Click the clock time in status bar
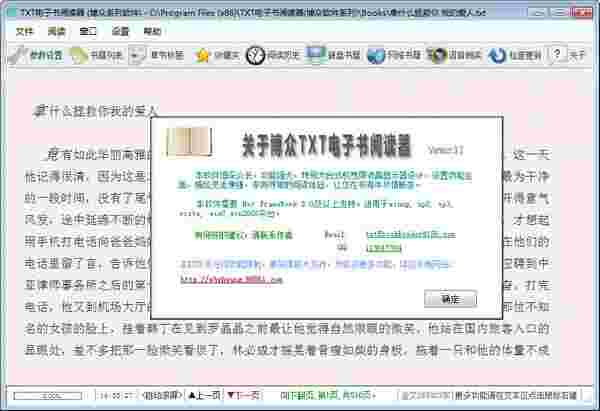 click(116, 396)
